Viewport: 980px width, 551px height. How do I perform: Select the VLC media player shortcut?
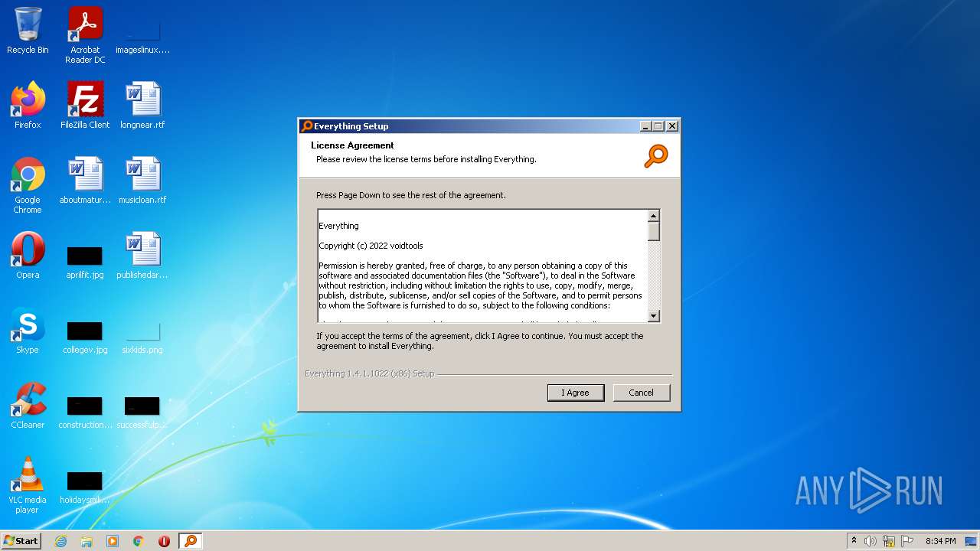pyautogui.click(x=28, y=485)
